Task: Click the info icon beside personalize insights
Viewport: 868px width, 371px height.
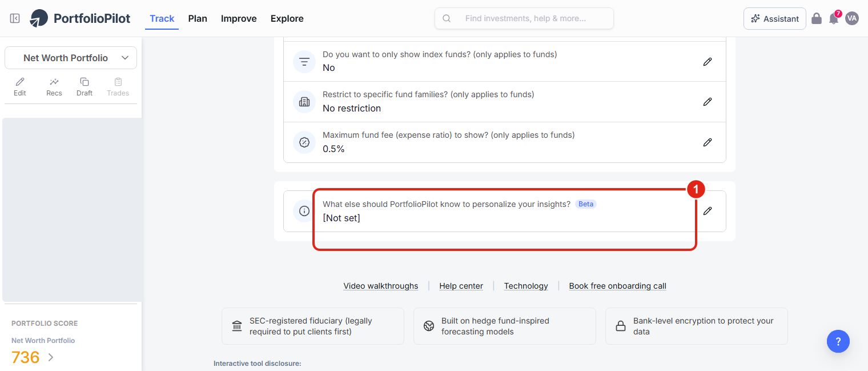Action: tap(304, 211)
